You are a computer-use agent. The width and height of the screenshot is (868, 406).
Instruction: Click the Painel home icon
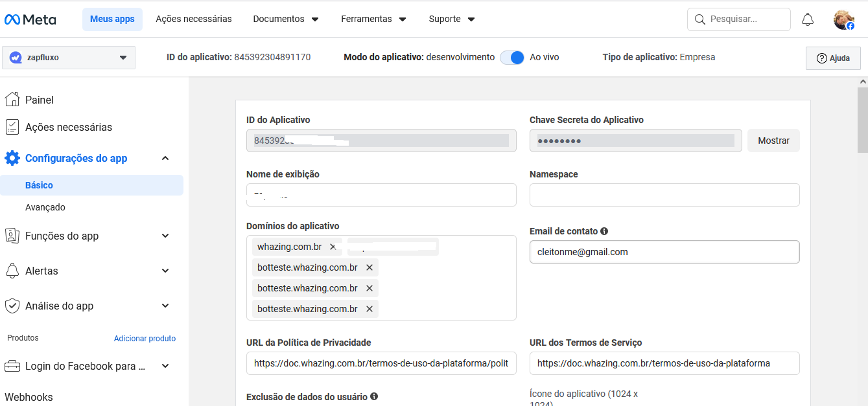click(x=12, y=100)
